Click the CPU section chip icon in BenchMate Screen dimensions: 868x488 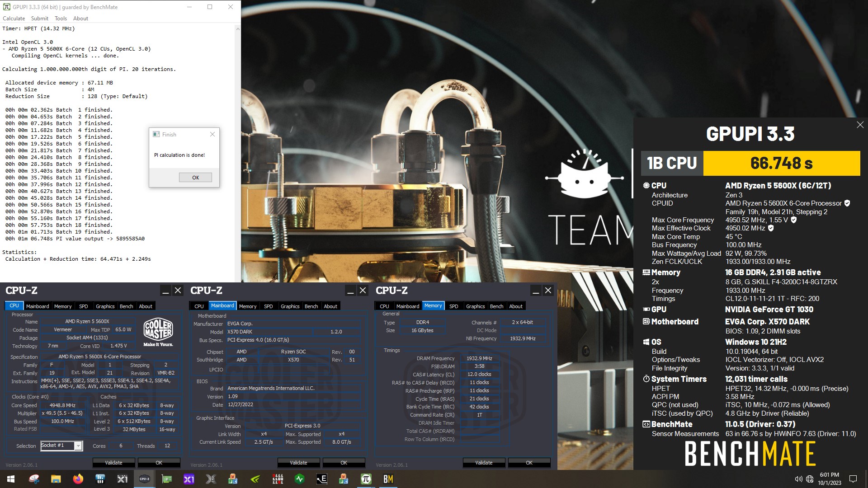coord(646,185)
